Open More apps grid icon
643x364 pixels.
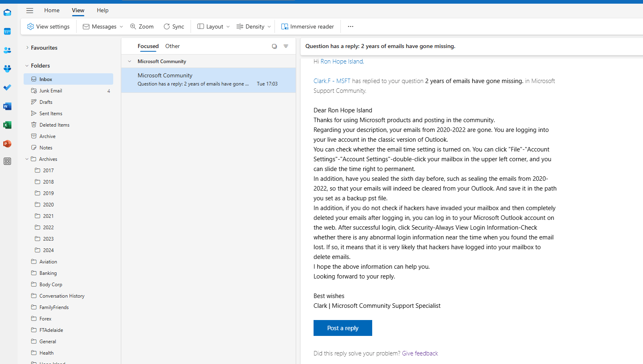7,161
